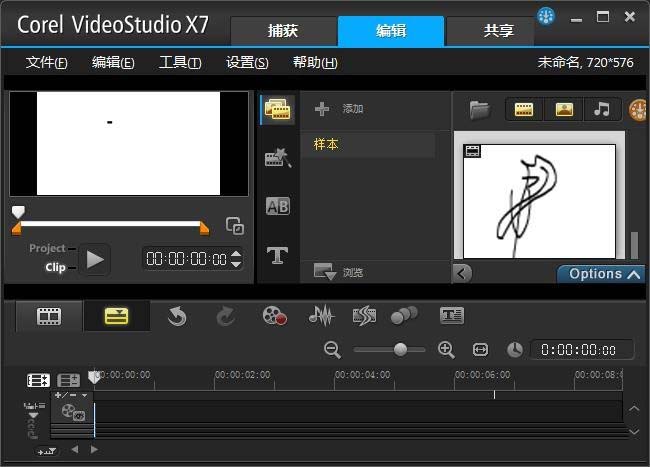Click the enlarge preview window icon
Screen dimensions: 650x467
point(235,226)
